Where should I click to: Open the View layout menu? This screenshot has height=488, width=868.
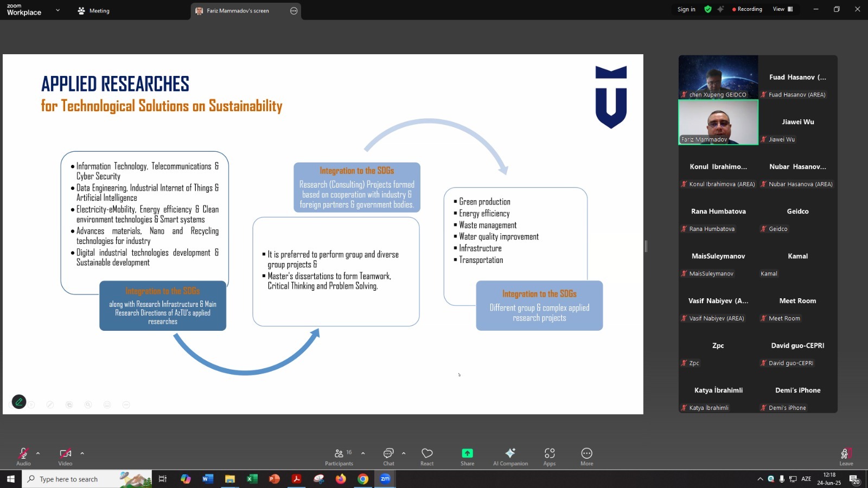(782, 9)
